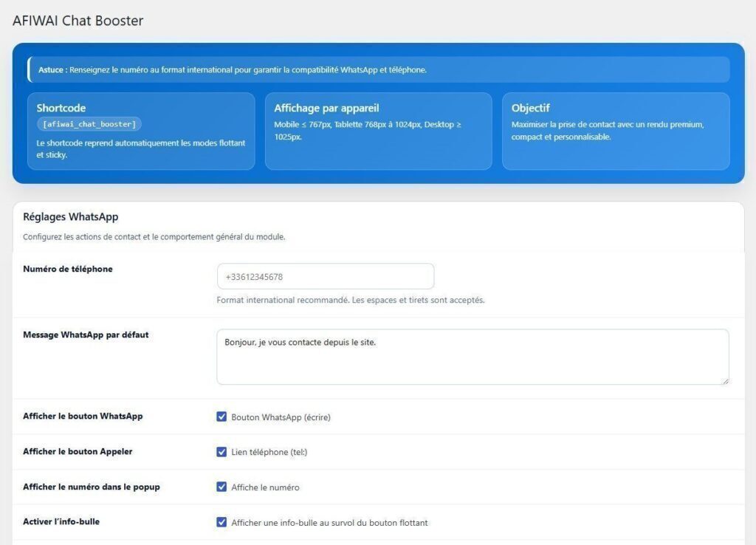The image size is (756, 545).
Task: Toggle info-bulle au survol checkbox
Action: (x=221, y=522)
